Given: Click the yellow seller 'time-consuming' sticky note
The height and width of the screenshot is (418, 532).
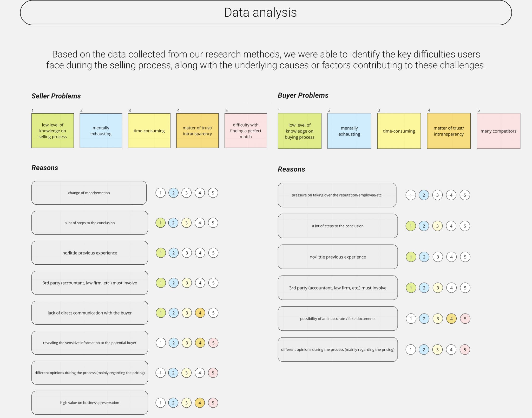Looking at the screenshot, I should tap(149, 130).
